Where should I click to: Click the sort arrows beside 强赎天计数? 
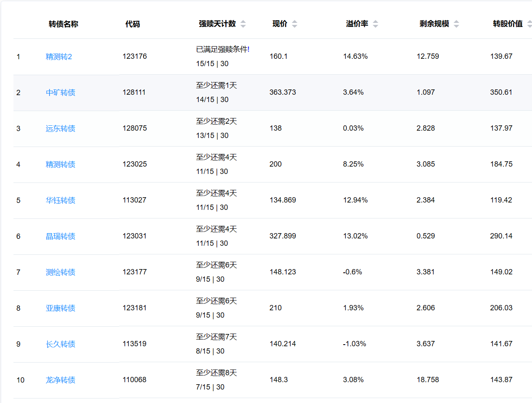pyautogui.click(x=243, y=24)
